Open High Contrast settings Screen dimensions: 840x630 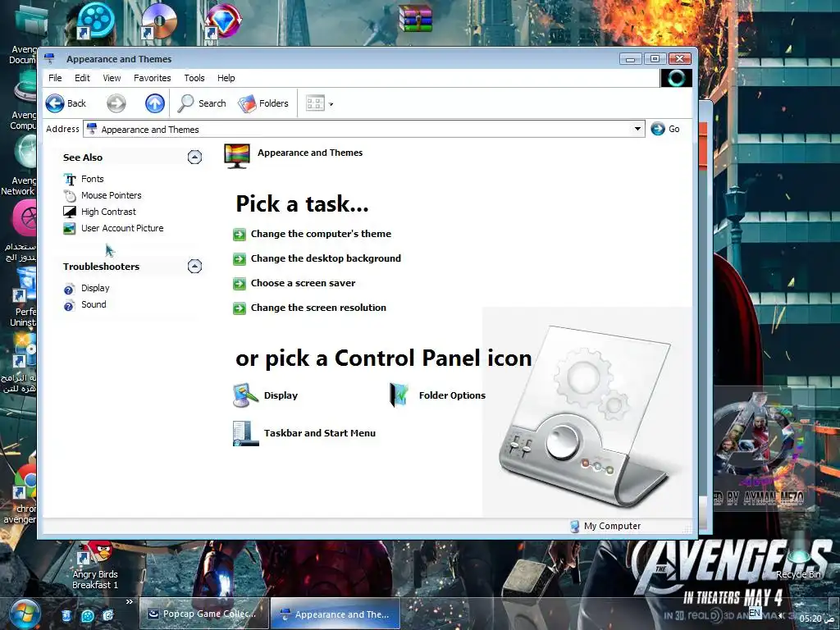(109, 212)
